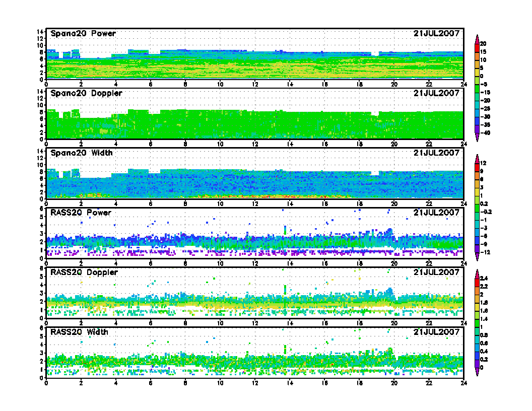
Task: Click the 'Spano20 Power' panel title
Action: [x=83, y=34]
